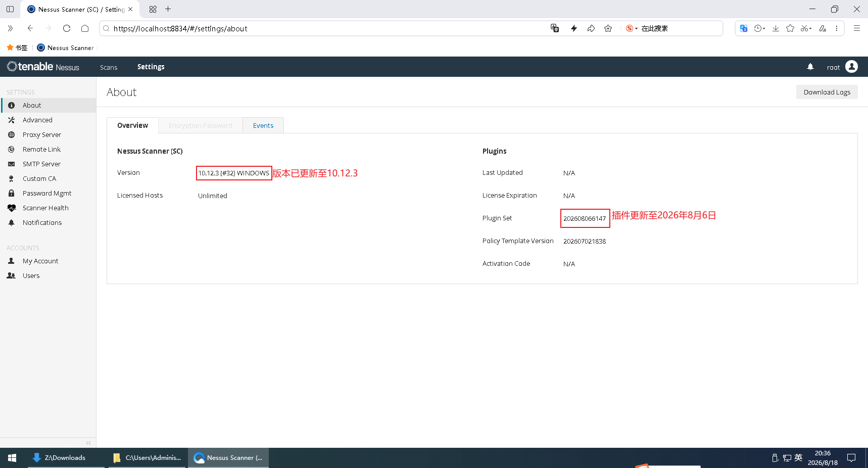
Task: Toggle the input language 英 indicator
Action: [798, 457]
